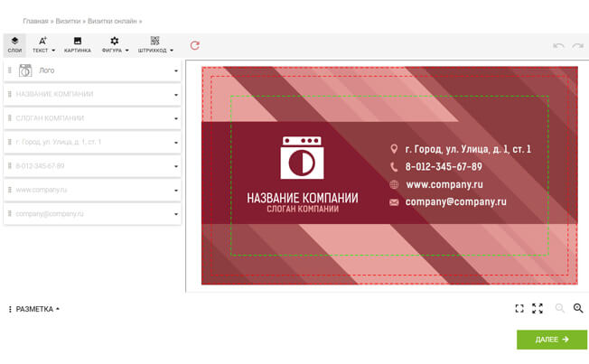
Task: Open the Картинка image tool
Action: coord(78,45)
